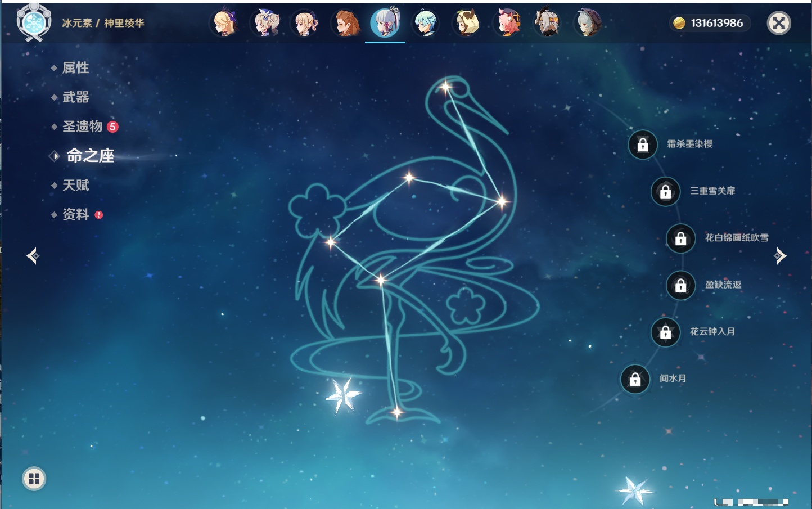Open the 天赋 talents menu
Screen dimensions: 812x509
(75, 185)
